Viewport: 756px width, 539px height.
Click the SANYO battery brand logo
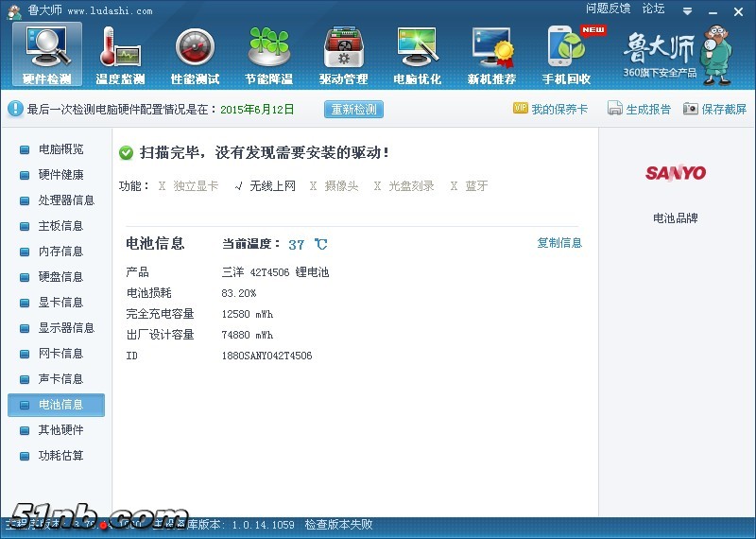pos(676,173)
